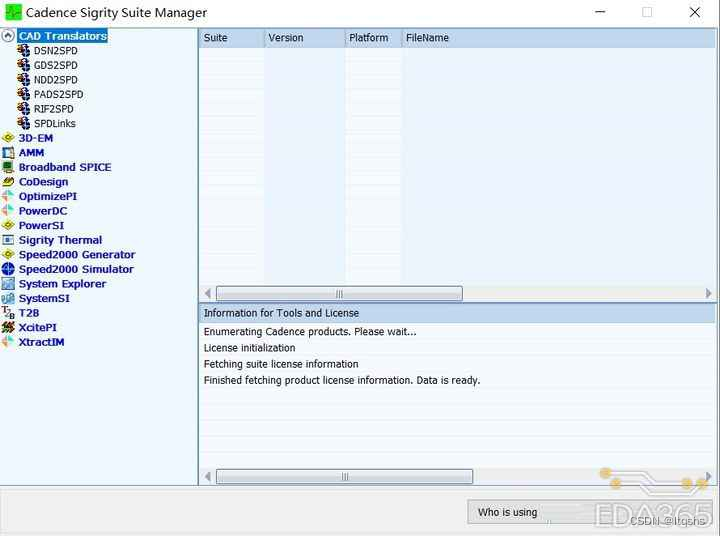This screenshot has width=720, height=536.
Task: Click the OptimizePI icon
Action: tap(8, 197)
